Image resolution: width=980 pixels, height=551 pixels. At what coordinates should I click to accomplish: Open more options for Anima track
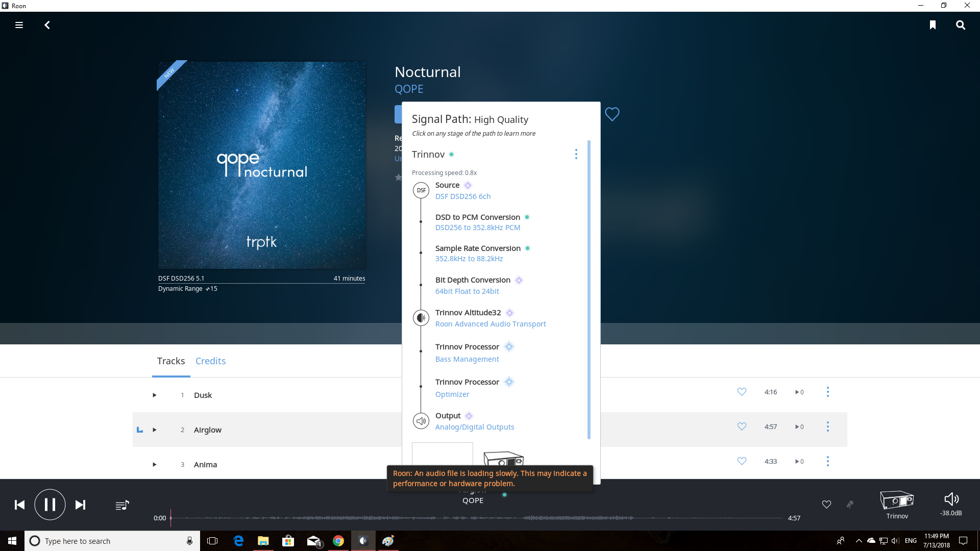(x=827, y=461)
